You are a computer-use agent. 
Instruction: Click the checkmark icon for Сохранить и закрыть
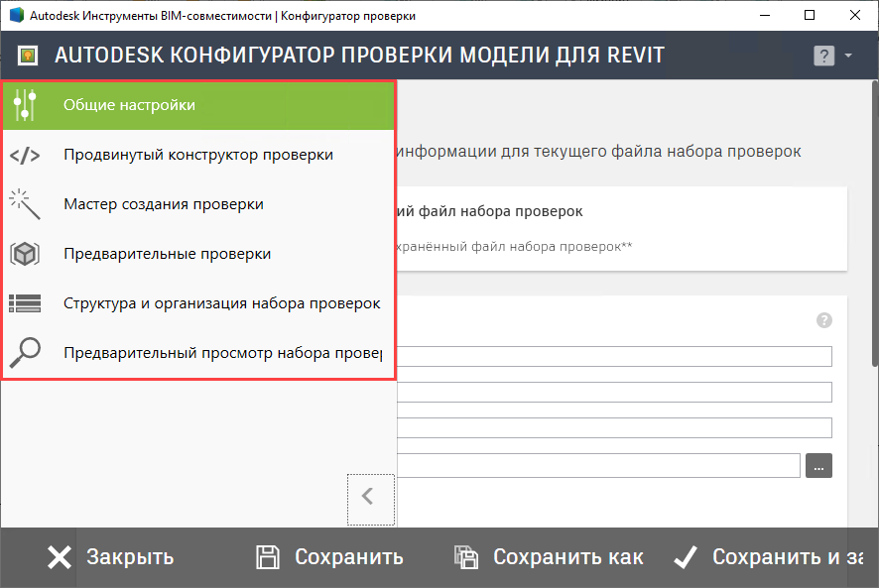click(x=685, y=556)
